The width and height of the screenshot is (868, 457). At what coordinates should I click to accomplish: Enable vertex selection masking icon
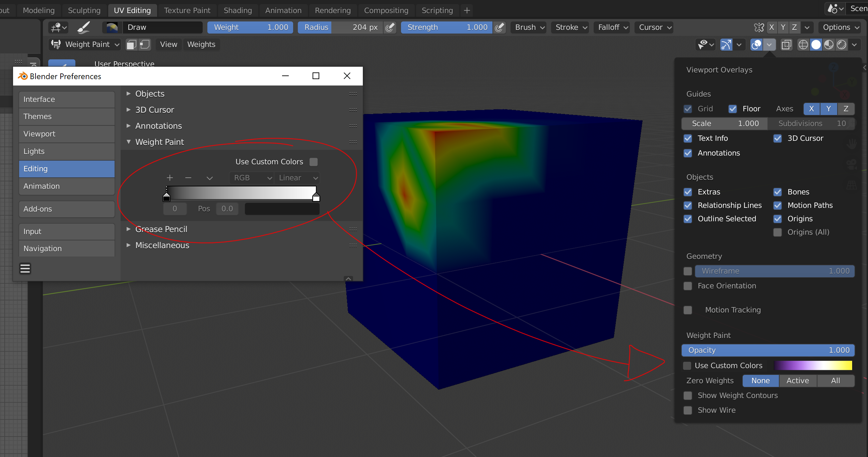point(145,45)
